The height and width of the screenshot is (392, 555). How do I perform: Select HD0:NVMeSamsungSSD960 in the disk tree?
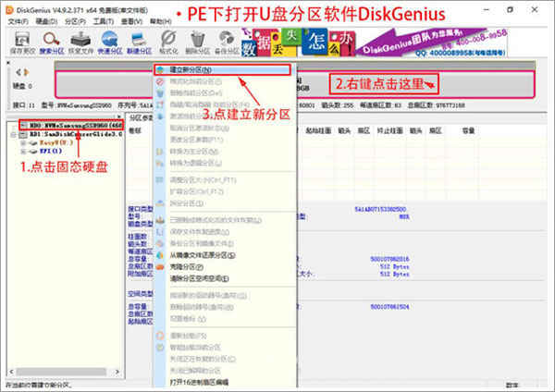pyautogui.click(x=76, y=125)
